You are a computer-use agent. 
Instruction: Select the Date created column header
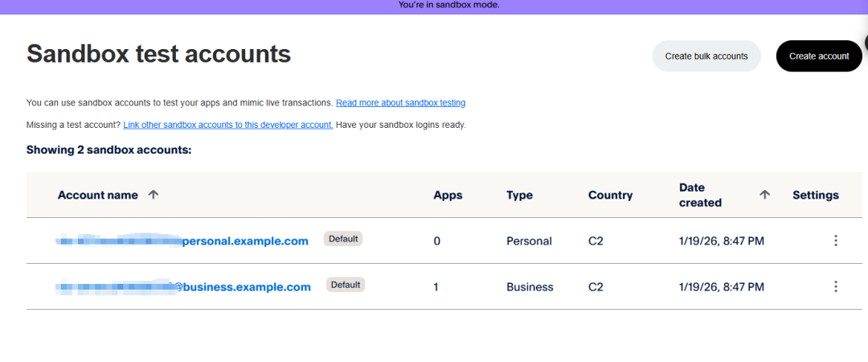pos(700,195)
